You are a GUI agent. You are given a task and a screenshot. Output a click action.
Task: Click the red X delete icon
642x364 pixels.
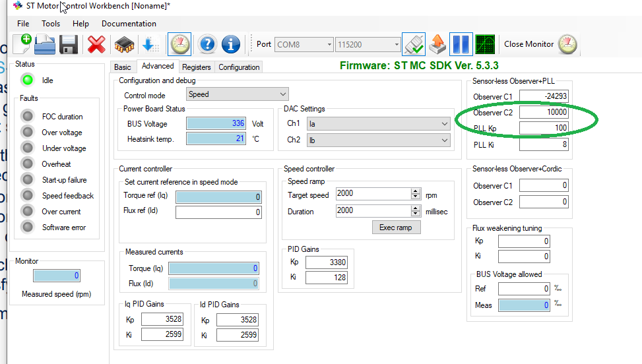coord(96,44)
